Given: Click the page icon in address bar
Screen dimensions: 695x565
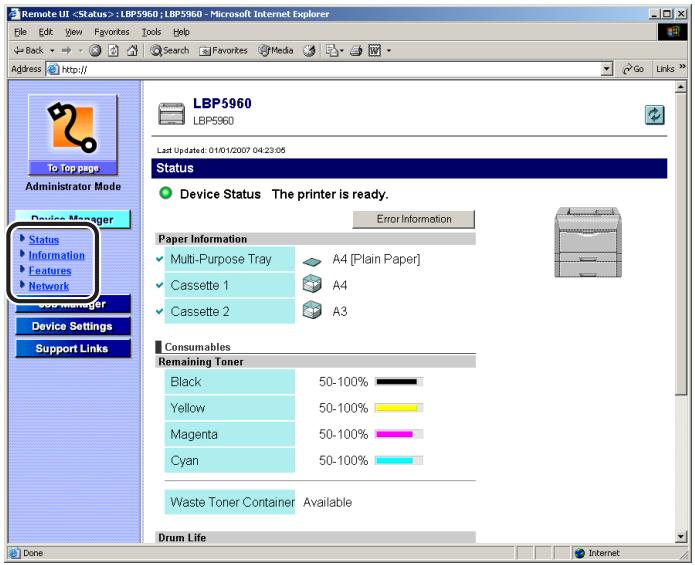Looking at the screenshot, I should (x=53, y=69).
